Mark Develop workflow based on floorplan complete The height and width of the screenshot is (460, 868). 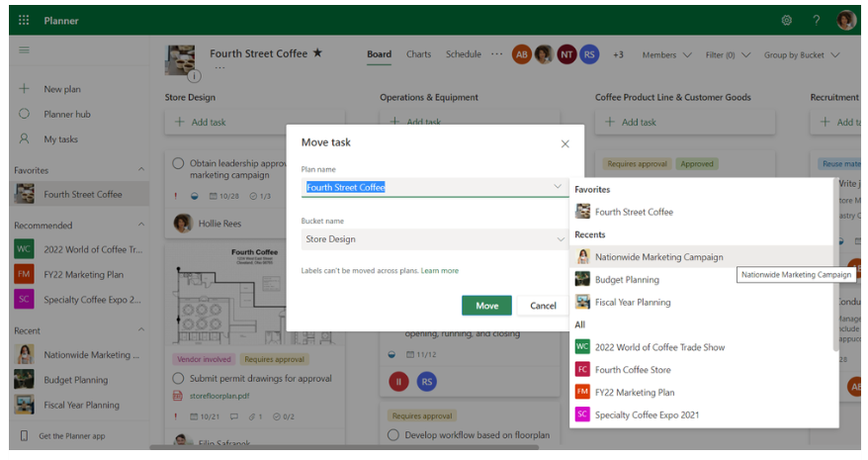pyautogui.click(x=393, y=435)
